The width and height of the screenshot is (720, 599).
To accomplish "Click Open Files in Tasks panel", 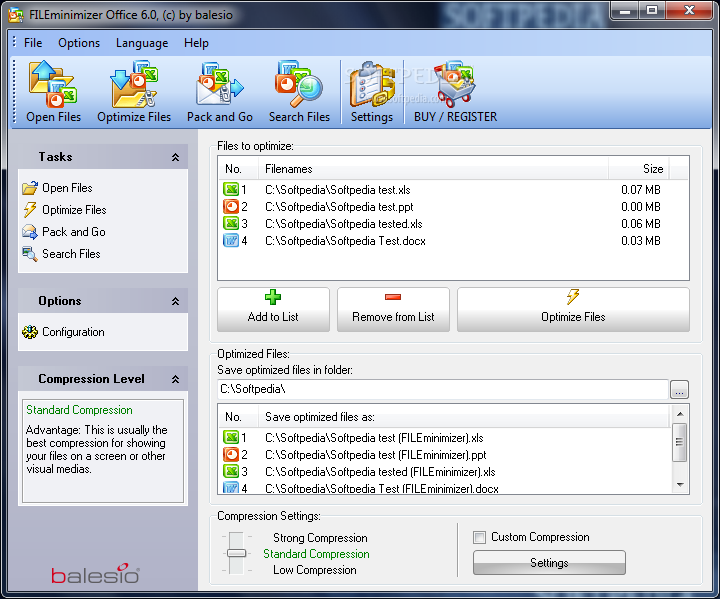I will (x=57, y=188).
